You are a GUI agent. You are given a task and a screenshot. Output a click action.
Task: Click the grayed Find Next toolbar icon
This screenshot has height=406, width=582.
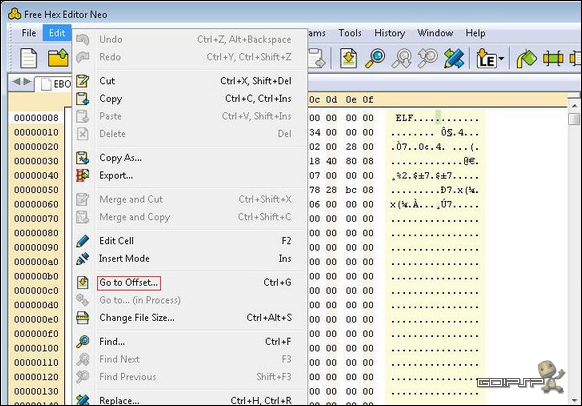[x=402, y=59]
